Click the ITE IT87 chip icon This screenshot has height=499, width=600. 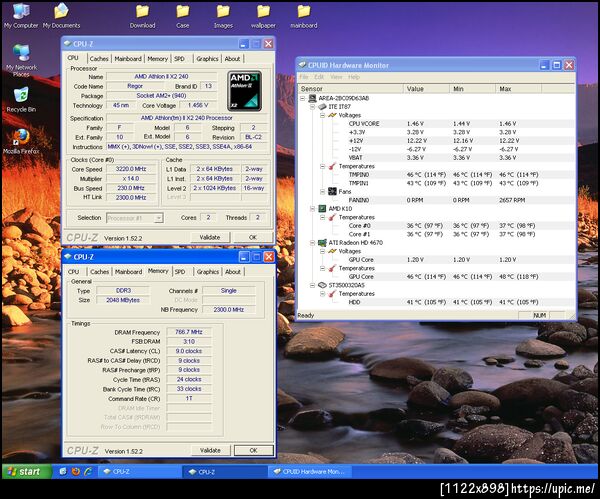click(323, 106)
